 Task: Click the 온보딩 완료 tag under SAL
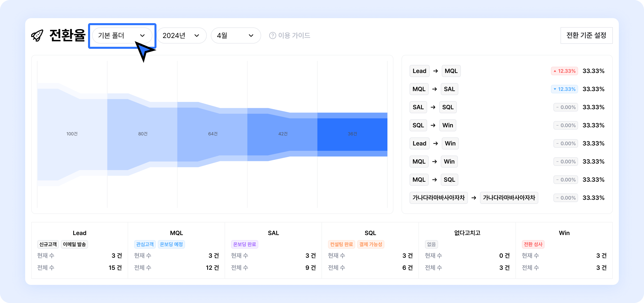point(245,244)
